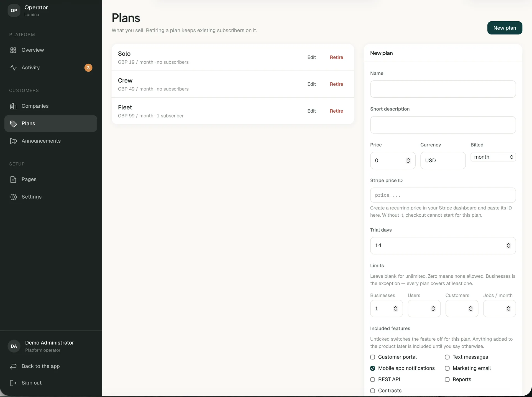
Task: Enable the REST API feature checkbox
Action: tap(373, 380)
